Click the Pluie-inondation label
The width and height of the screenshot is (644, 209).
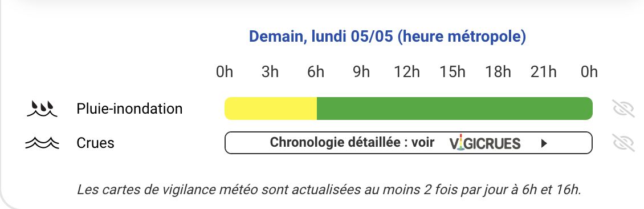coord(129,108)
